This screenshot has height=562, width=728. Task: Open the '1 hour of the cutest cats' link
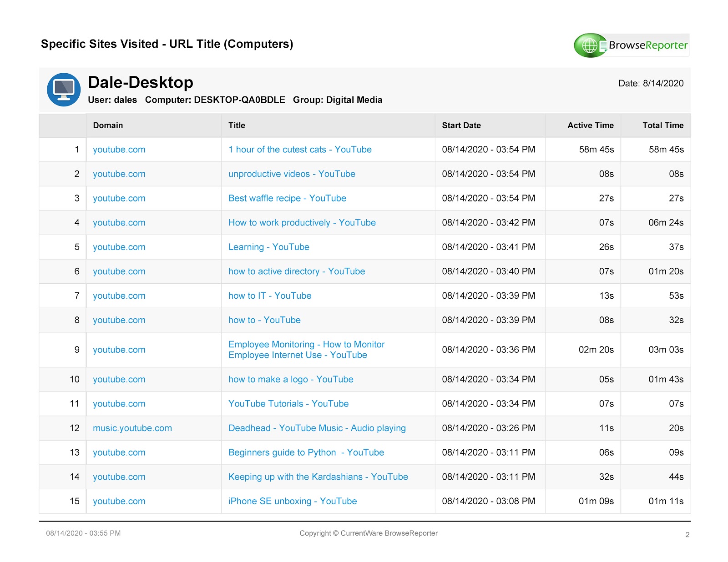click(300, 150)
